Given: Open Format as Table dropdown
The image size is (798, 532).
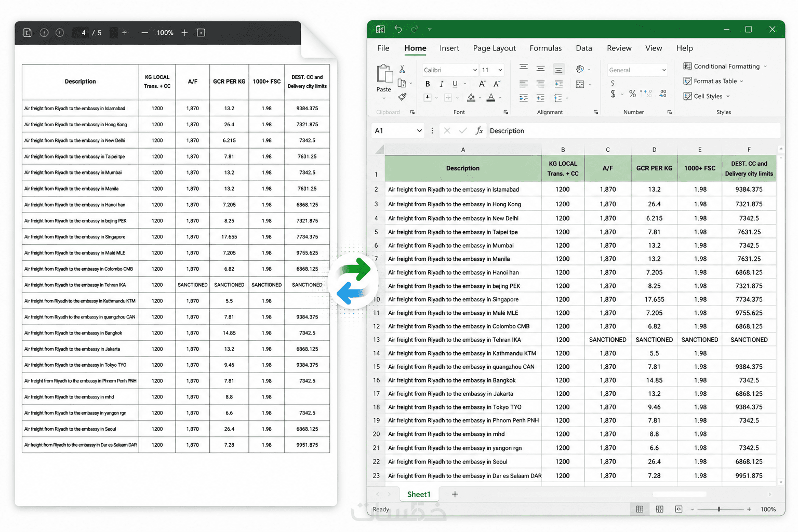Looking at the screenshot, I should point(714,81).
